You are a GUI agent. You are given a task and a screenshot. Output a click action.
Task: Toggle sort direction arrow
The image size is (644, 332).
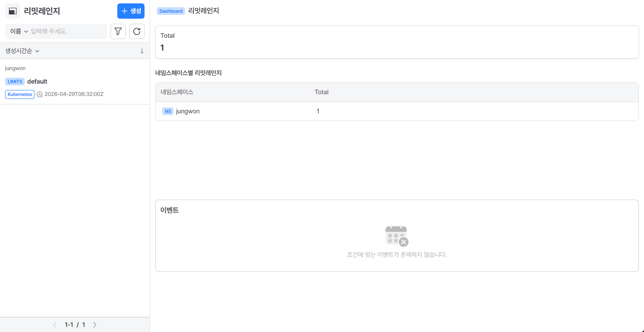pos(142,51)
